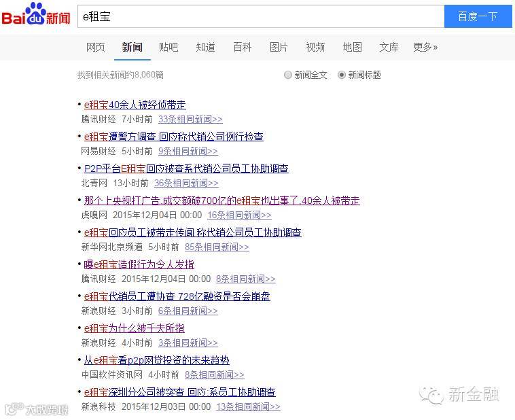Click timestamp 13小时前
The width and height of the screenshot is (515, 420).
130,183
